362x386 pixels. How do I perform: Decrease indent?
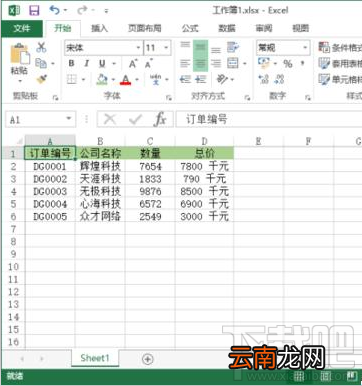point(185,79)
